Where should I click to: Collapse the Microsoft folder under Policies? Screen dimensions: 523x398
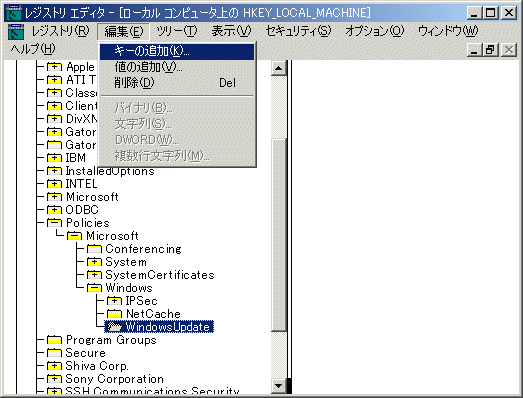(74, 236)
